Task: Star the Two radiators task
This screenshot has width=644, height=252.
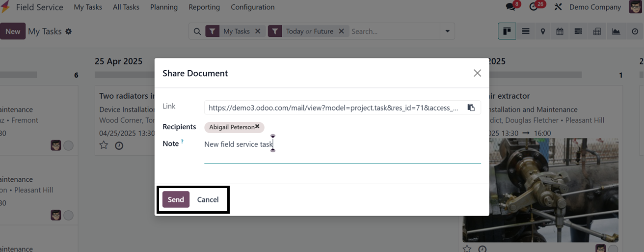Action: [x=104, y=145]
